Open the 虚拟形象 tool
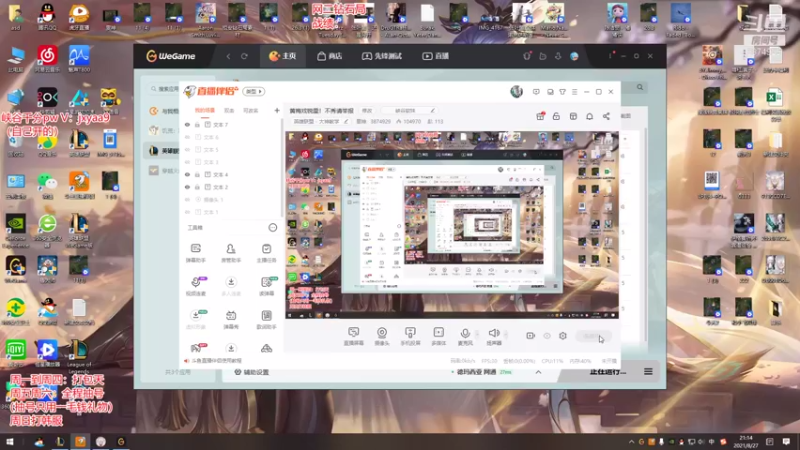This screenshot has width=800, height=450. point(195,319)
